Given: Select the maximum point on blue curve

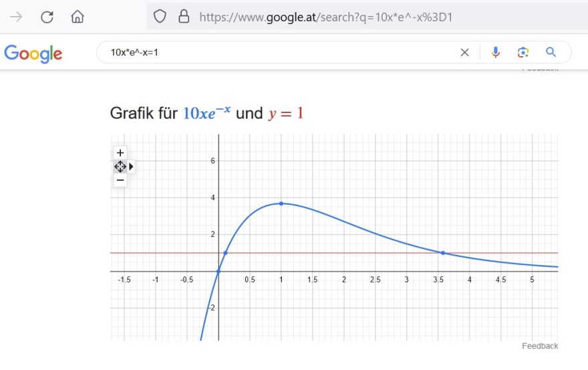Looking at the screenshot, I should [281, 203].
